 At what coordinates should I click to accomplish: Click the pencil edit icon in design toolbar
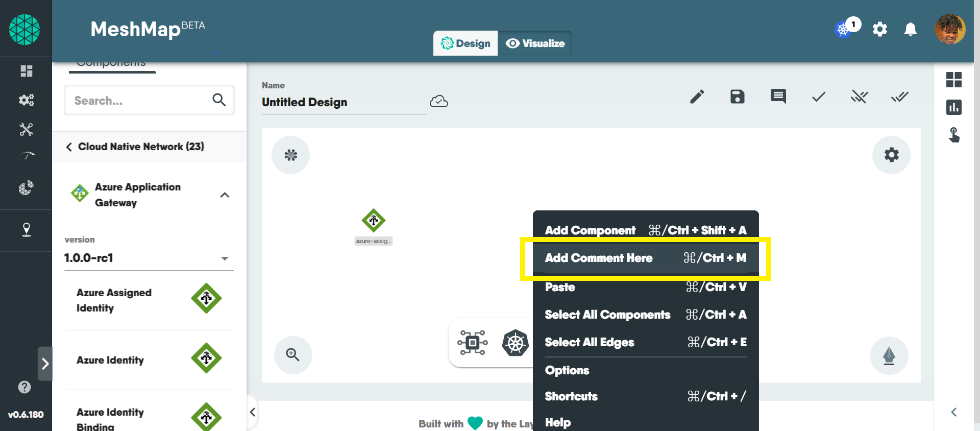click(x=697, y=97)
